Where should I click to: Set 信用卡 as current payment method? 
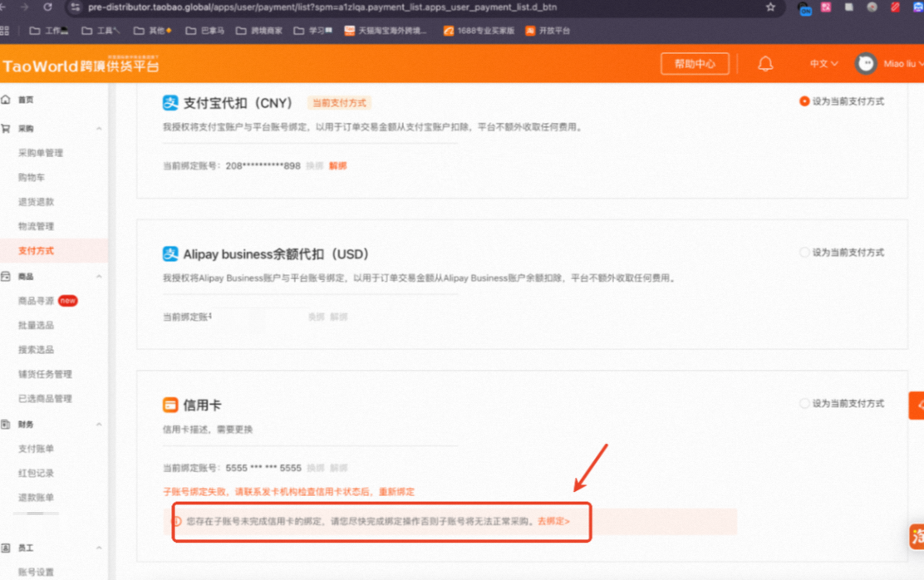[804, 403]
